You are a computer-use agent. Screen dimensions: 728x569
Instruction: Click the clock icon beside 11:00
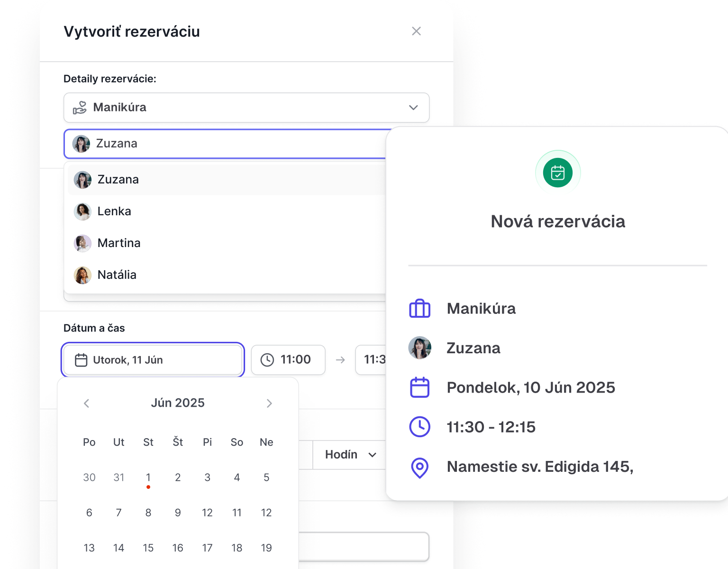(267, 360)
